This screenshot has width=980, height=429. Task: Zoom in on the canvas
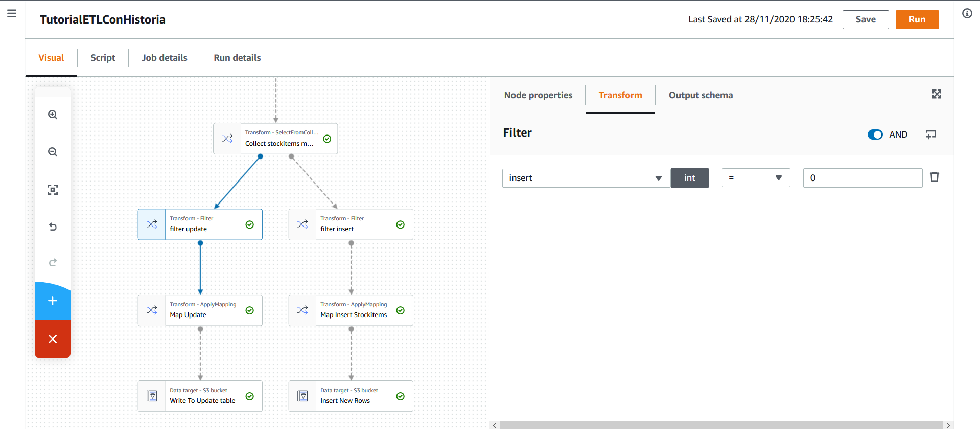53,115
